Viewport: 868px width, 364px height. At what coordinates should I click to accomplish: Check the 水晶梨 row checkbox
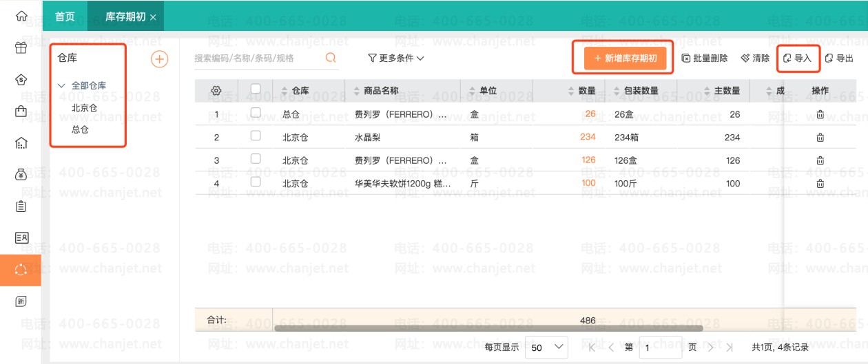click(256, 136)
